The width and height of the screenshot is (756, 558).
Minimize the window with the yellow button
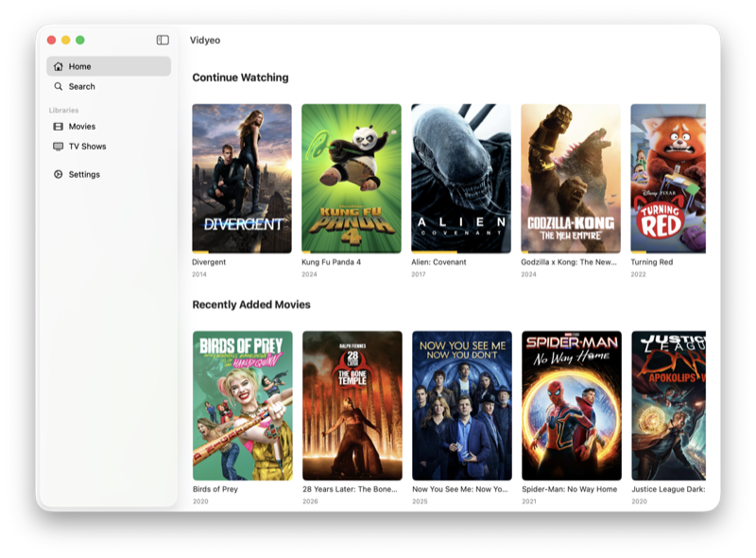(66, 40)
